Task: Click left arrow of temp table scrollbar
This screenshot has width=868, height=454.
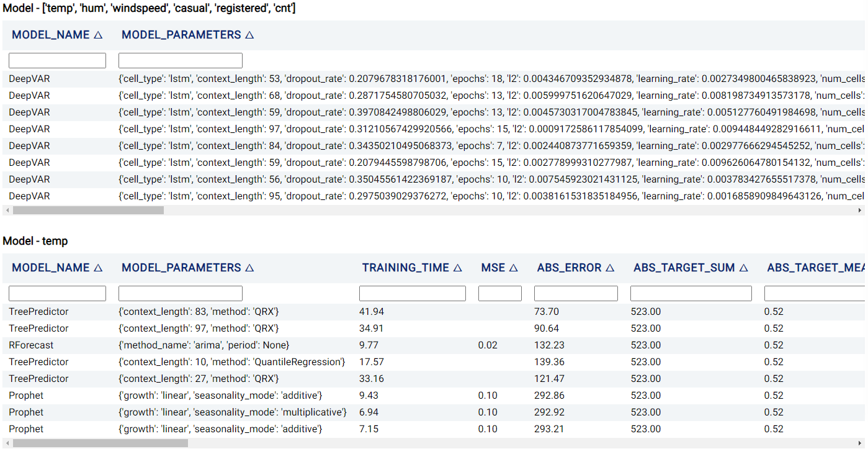Action: (7, 443)
